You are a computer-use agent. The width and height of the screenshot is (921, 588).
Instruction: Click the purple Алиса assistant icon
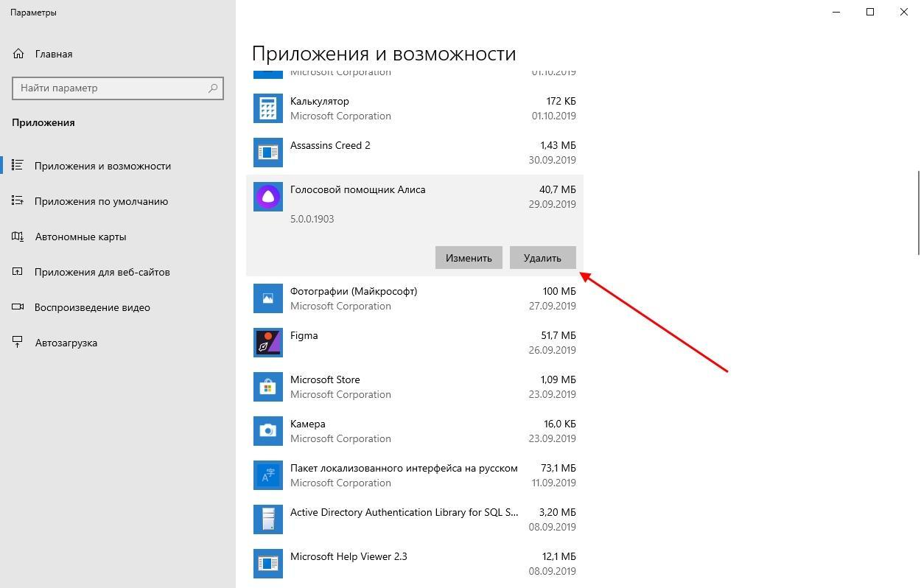[268, 197]
